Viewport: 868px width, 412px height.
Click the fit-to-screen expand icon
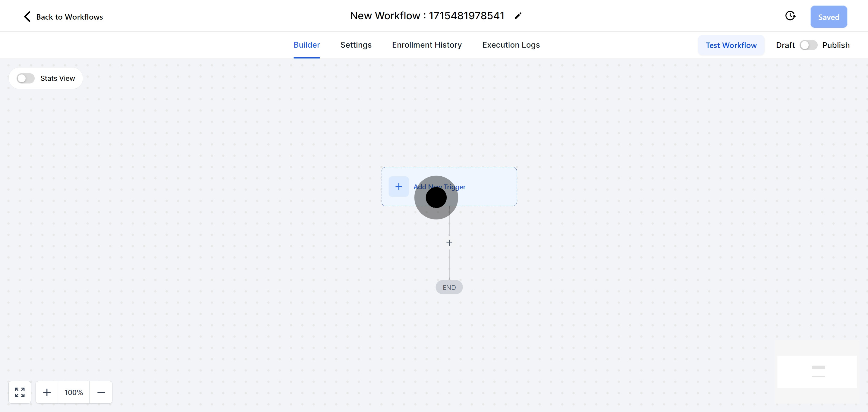[20, 392]
